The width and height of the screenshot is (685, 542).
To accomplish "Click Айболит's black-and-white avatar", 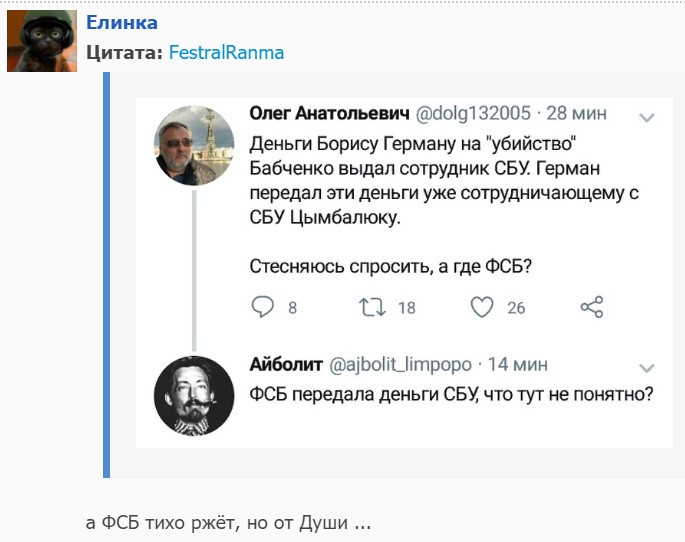I will click(x=194, y=396).
